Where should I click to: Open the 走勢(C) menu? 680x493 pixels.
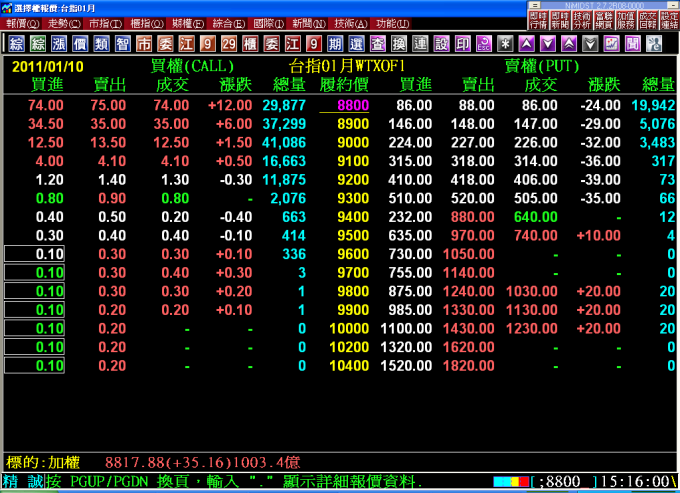(x=64, y=24)
